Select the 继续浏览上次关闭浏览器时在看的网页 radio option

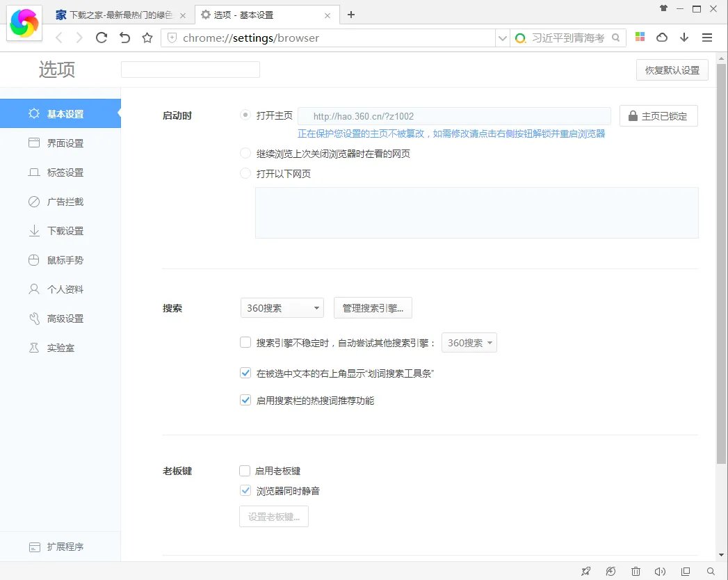click(245, 153)
